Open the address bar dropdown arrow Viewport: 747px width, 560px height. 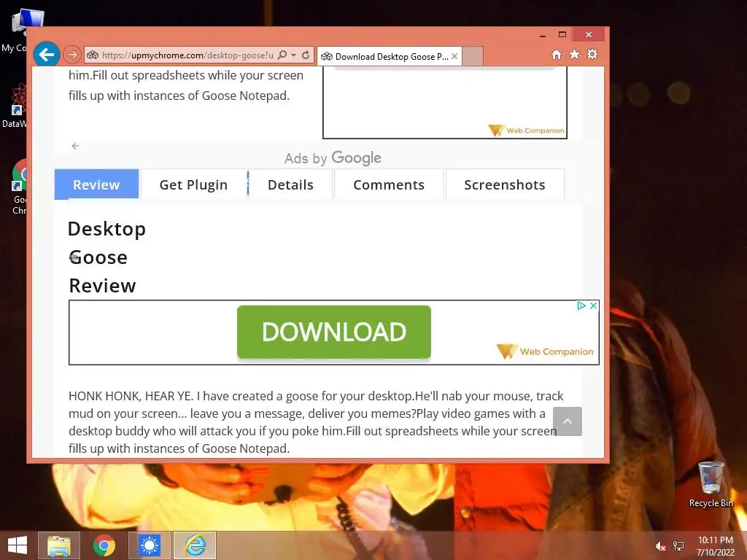tap(293, 55)
